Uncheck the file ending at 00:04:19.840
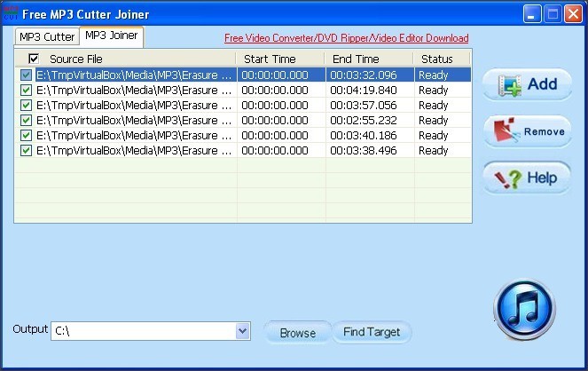588x371 pixels. tap(26, 90)
